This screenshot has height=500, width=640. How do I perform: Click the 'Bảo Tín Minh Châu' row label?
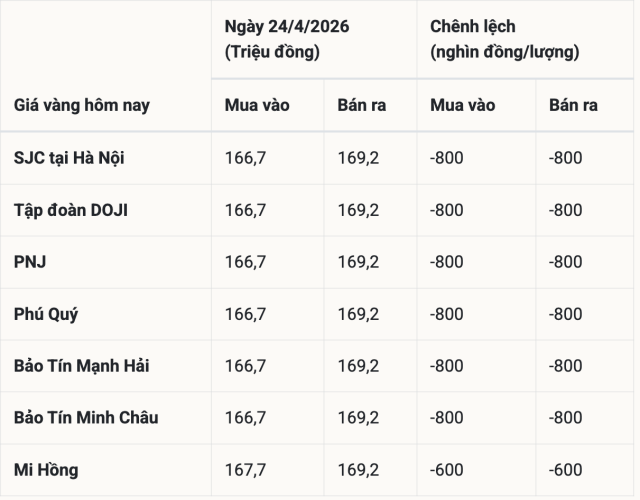(86, 418)
